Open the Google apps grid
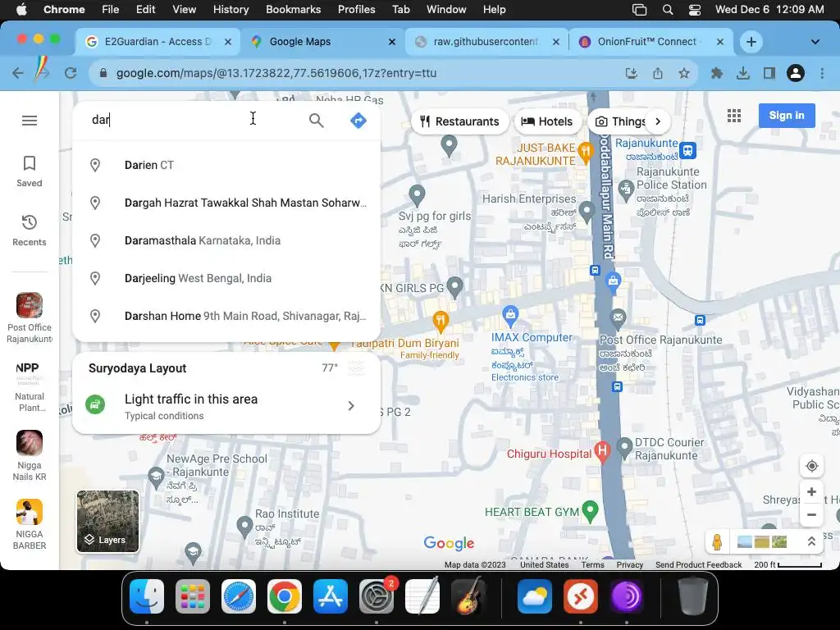The width and height of the screenshot is (840, 630). [734, 116]
